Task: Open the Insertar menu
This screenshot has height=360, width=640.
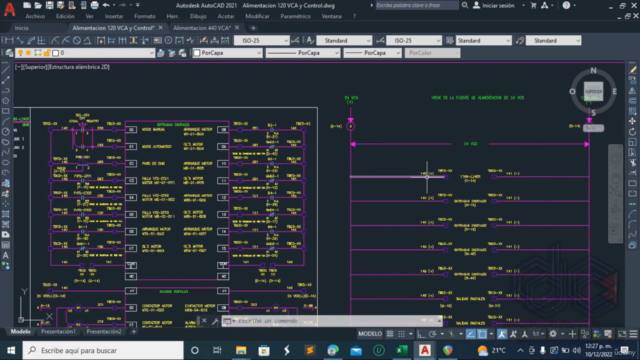Action: coord(114,16)
